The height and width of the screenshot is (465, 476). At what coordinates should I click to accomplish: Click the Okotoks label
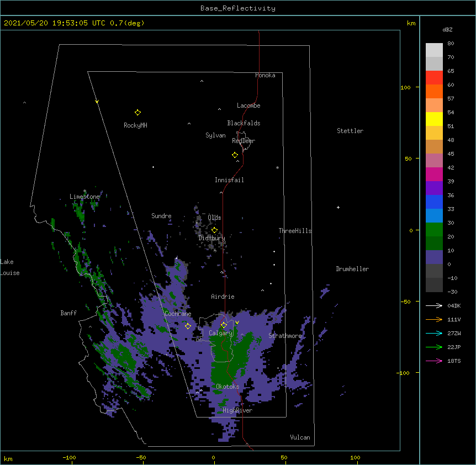(x=228, y=387)
